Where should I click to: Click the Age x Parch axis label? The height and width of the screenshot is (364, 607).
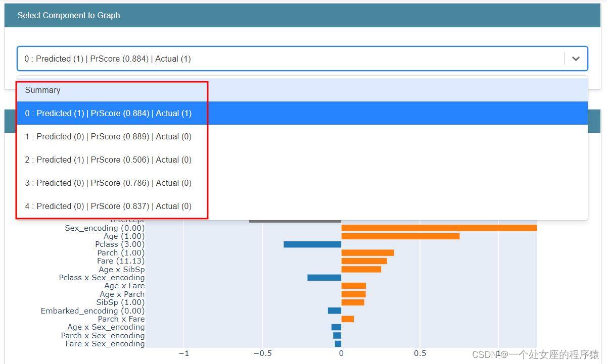pyautogui.click(x=122, y=294)
